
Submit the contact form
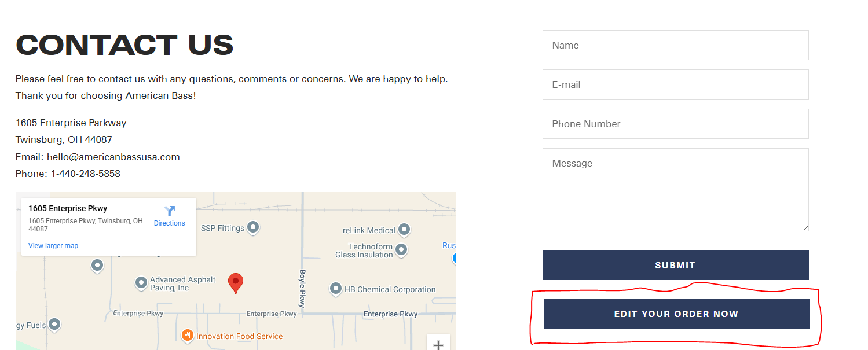coord(675,265)
